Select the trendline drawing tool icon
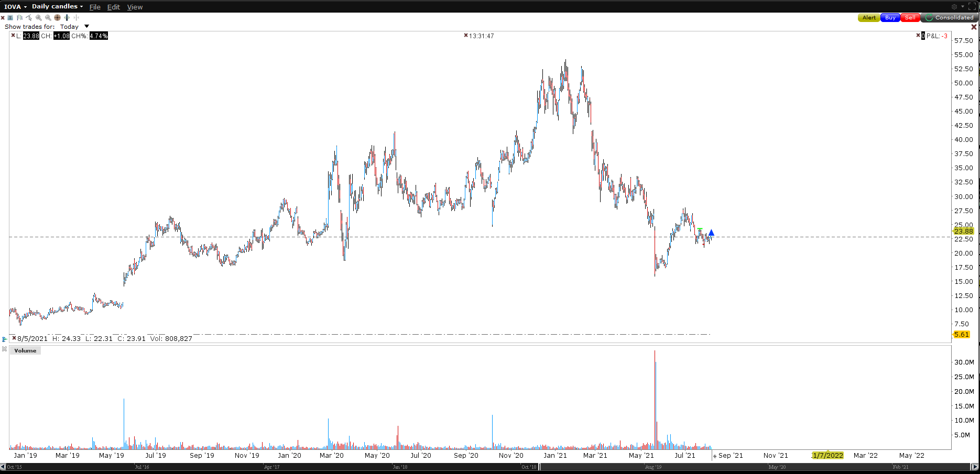 [x=29, y=17]
